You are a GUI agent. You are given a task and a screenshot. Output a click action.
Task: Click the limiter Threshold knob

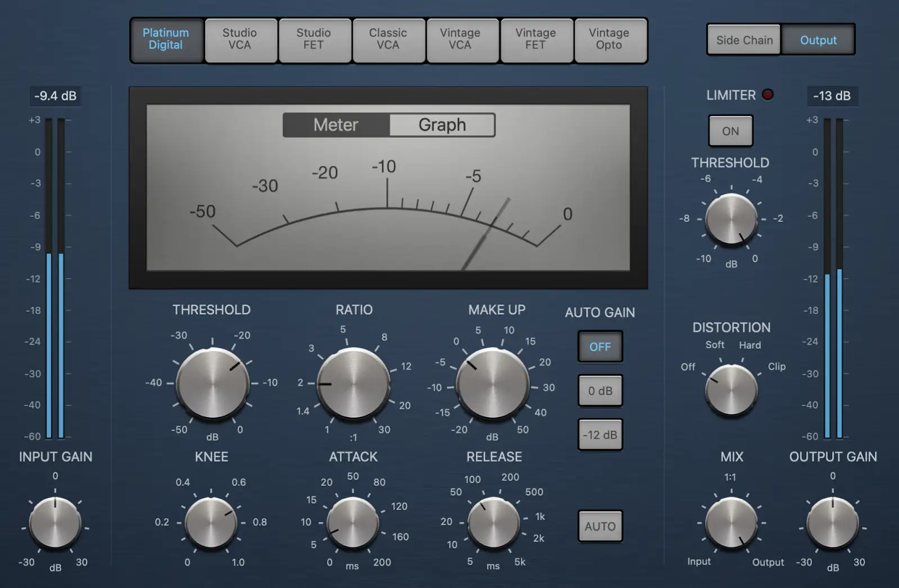(731, 219)
